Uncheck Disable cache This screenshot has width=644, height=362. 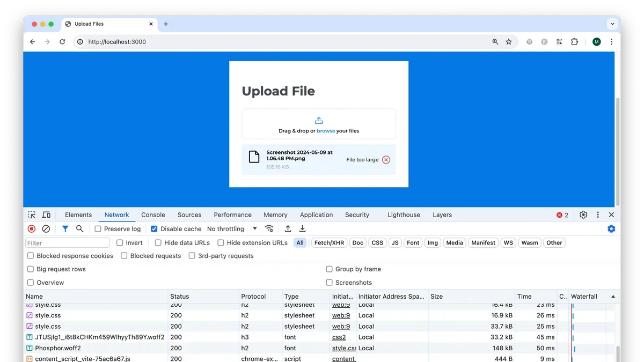(x=154, y=228)
